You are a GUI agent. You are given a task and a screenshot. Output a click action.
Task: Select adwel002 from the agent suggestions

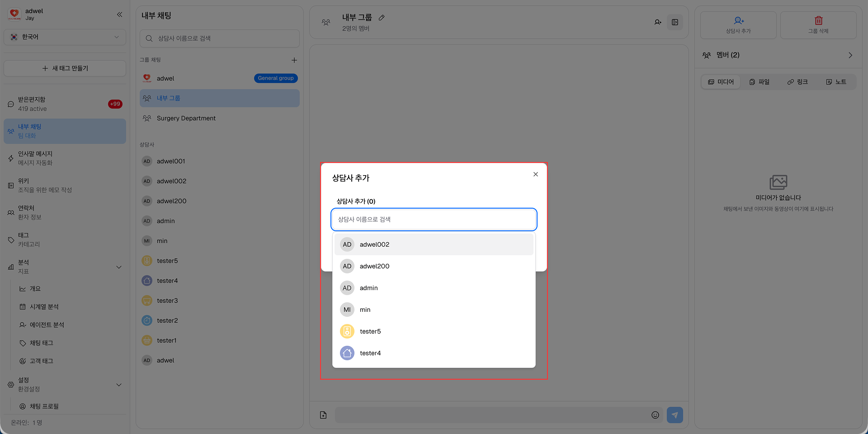click(433, 244)
